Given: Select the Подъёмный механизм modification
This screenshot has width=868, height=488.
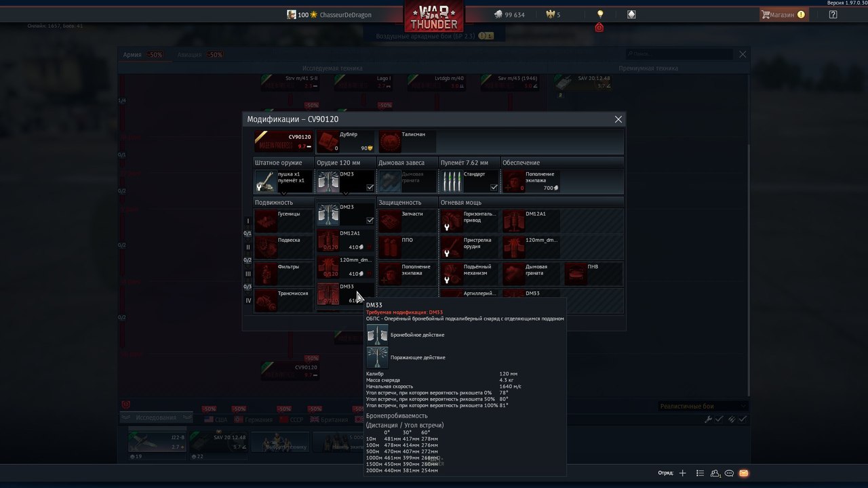Looking at the screenshot, I should pyautogui.click(x=470, y=273).
